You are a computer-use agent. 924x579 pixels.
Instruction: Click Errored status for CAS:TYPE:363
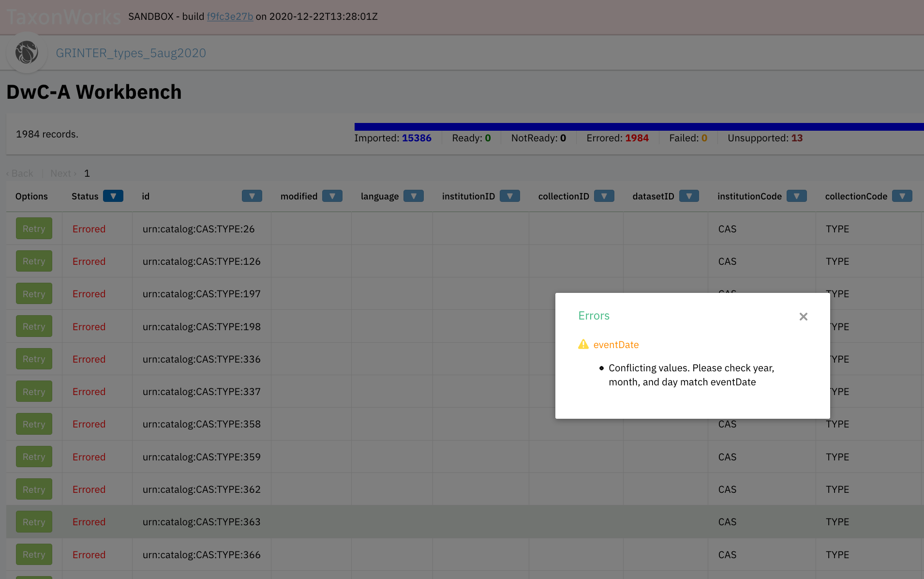[x=89, y=522]
